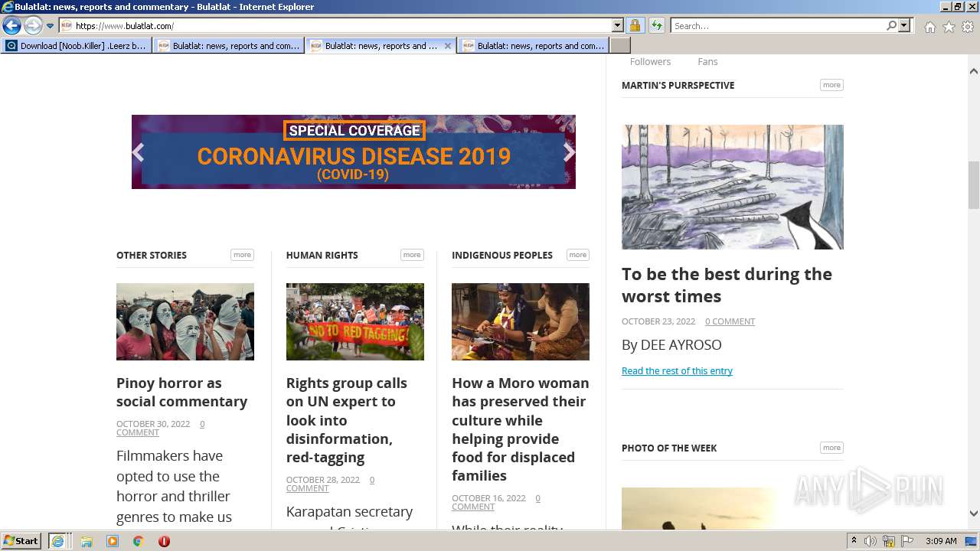Click 'more' beside Human Rights
The image size is (980, 551).
click(x=412, y=255)
